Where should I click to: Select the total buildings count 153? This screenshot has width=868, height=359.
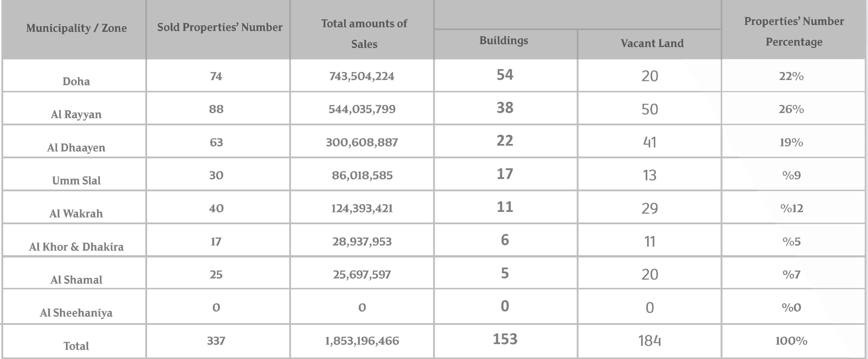tap(505, 339)
